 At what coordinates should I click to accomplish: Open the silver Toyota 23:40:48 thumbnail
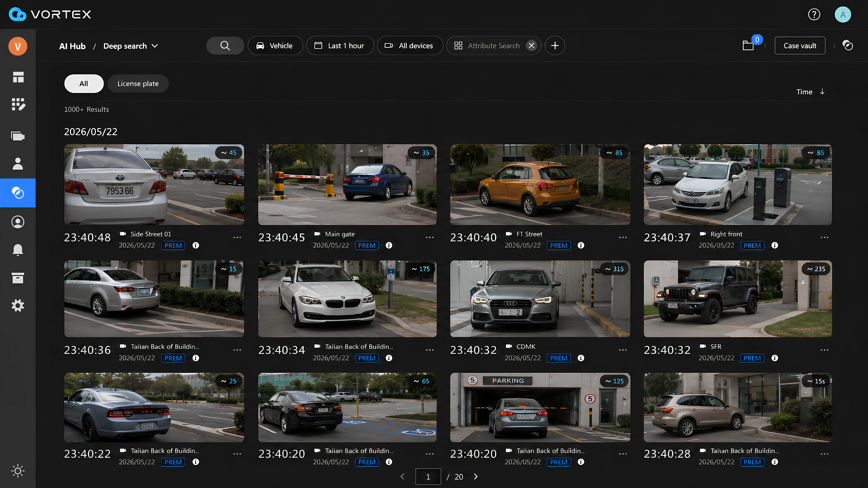pyautogui.click(x=154, y=185)
